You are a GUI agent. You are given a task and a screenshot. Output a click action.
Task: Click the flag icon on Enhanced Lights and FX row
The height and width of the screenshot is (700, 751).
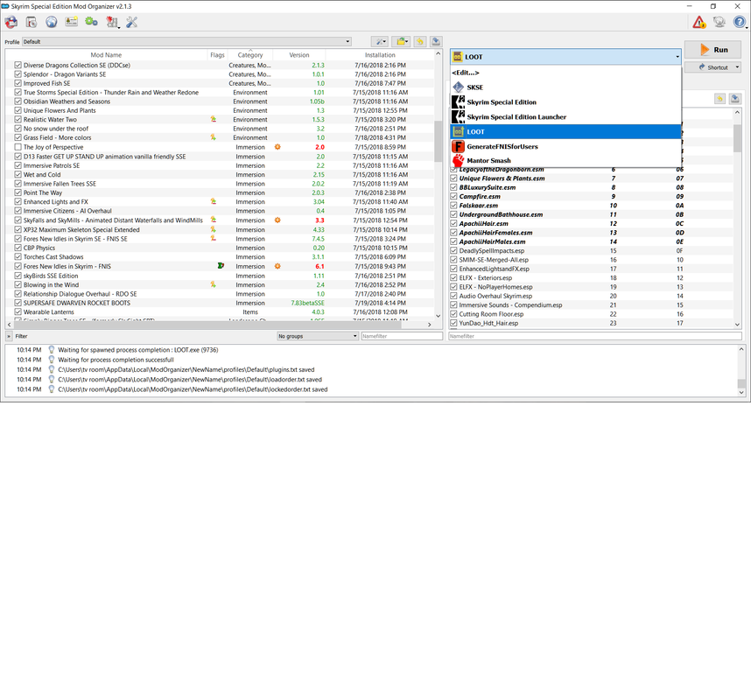coord(214,201)
